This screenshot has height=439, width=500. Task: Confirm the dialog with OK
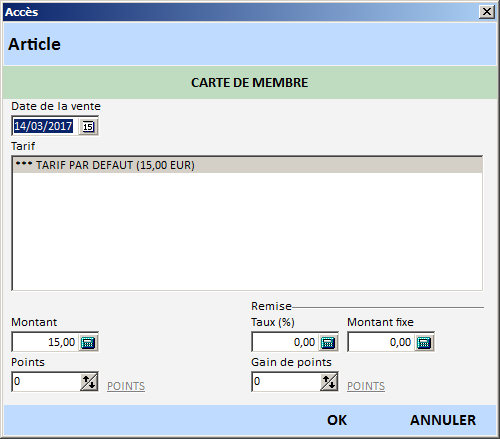337,420
